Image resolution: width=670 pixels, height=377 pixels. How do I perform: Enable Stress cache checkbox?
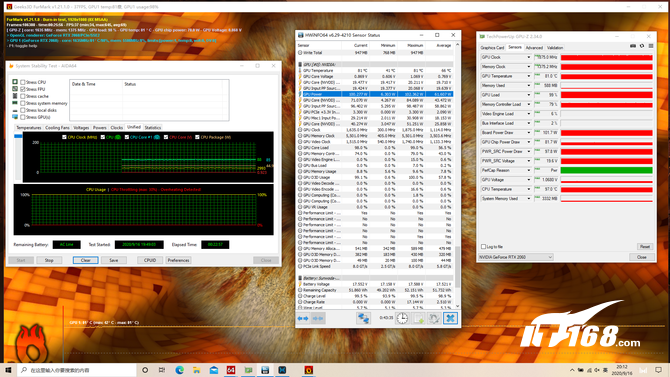coord(23,96)
